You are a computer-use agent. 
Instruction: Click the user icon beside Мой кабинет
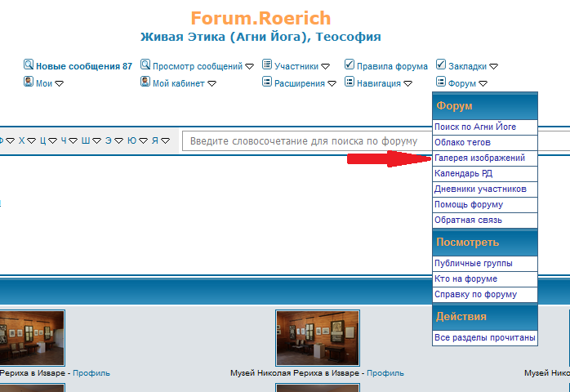coord(145,82)
